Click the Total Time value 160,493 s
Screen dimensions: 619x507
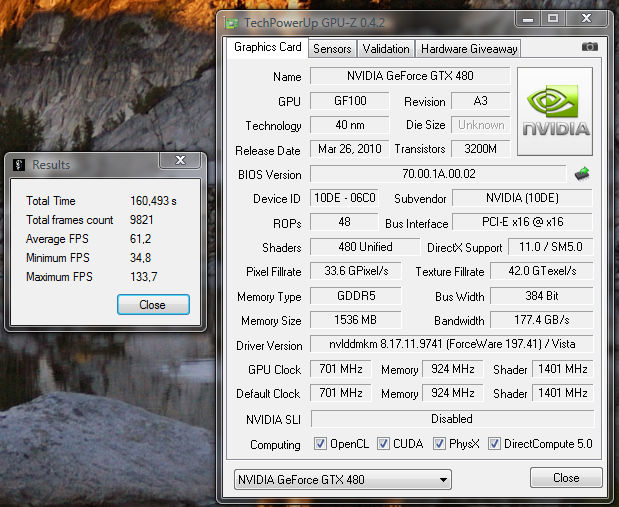[x=153, y=201]
